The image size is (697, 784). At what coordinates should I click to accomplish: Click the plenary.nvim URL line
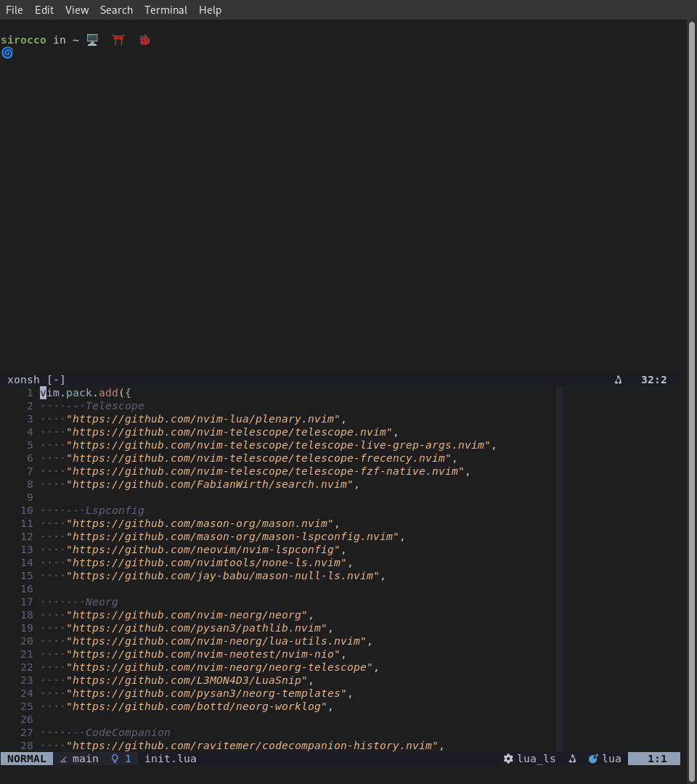[206, 419]
